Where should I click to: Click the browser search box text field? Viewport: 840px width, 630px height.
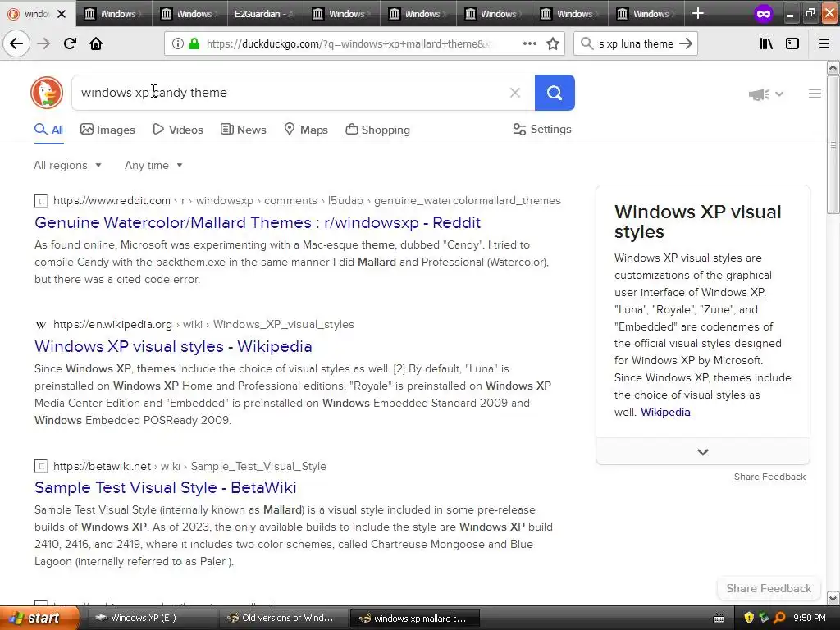pos(636,44)
